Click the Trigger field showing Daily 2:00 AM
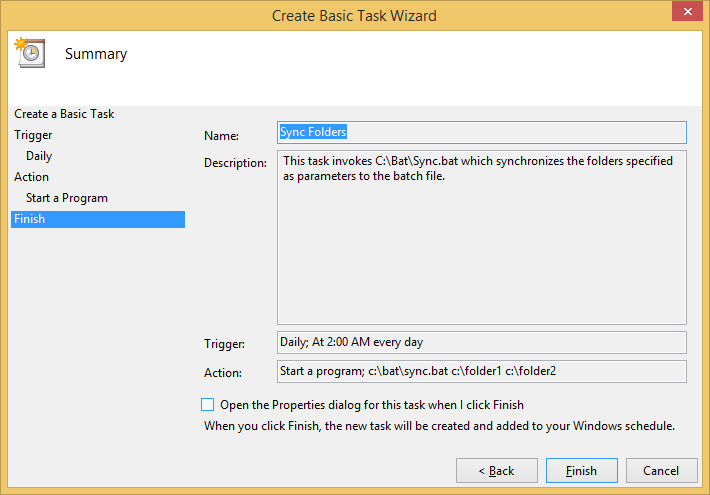 tap(482, 342)
